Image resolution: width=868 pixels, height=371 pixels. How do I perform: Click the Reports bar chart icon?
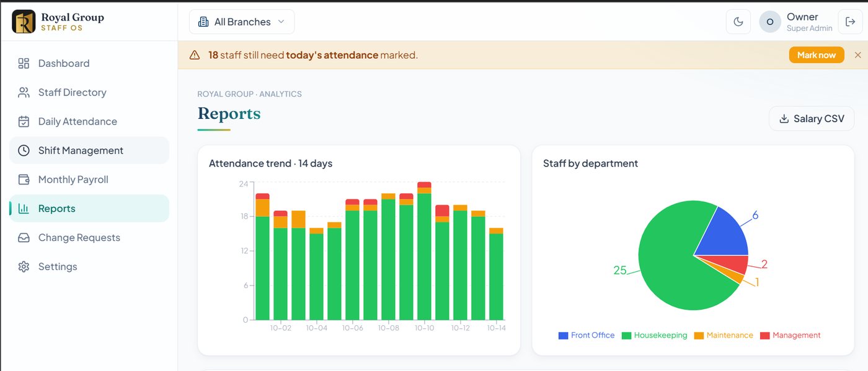[x=24, y=209]
